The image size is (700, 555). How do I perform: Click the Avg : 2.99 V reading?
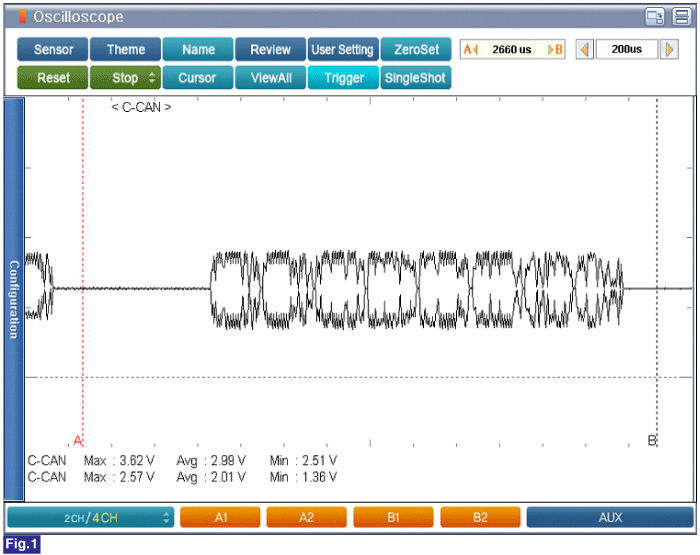tap(211, 460)
